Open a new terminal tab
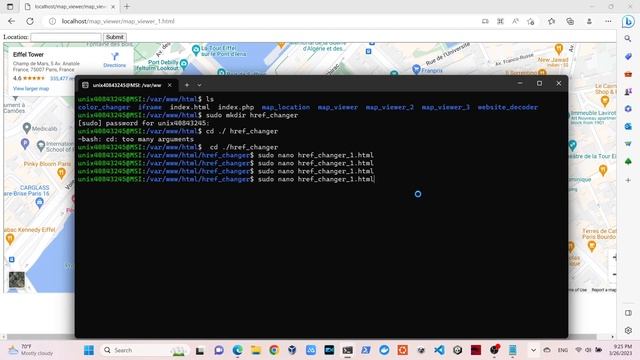Screen dimensions: 640x360 (187, 85)
